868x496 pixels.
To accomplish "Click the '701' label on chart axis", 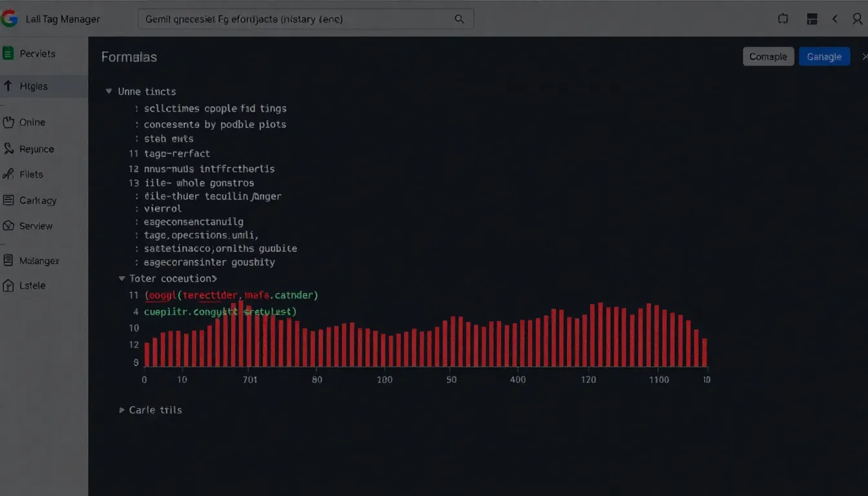I will pos(250,380).
